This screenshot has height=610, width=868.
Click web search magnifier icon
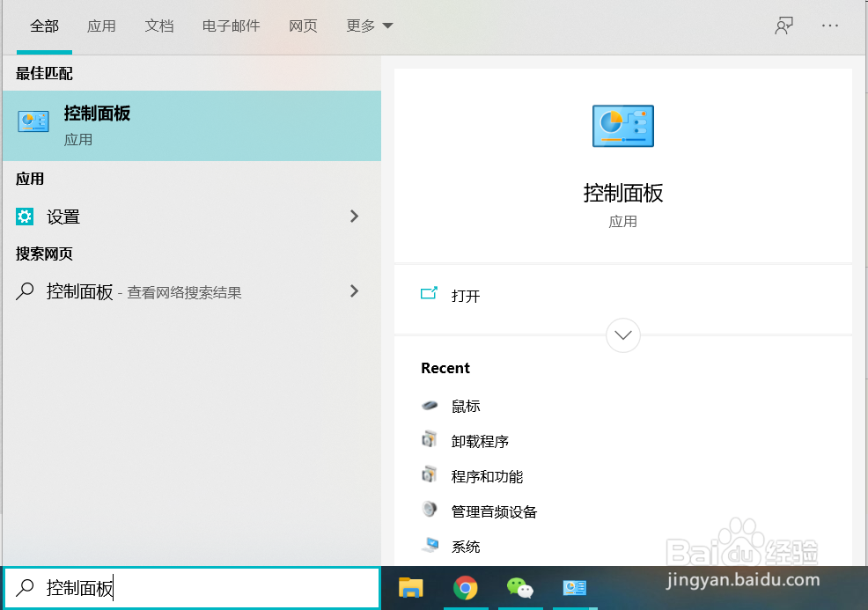tap(25, 290)
